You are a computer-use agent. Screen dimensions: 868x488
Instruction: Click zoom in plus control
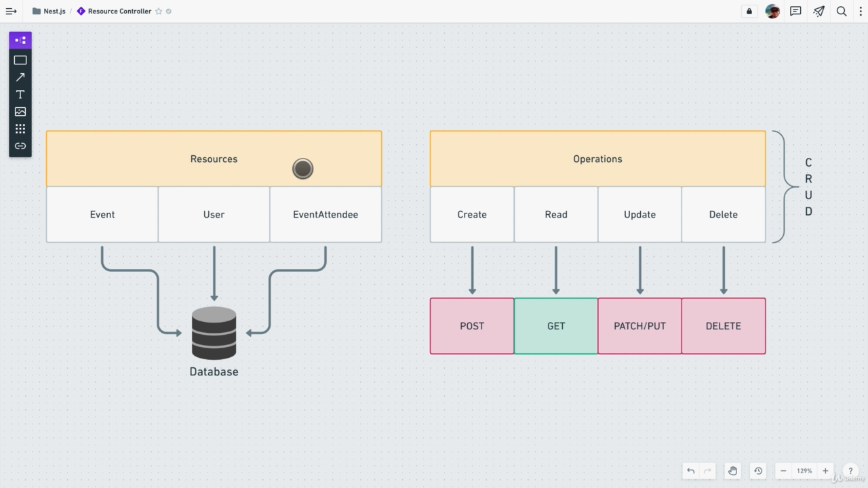point(825,470)
